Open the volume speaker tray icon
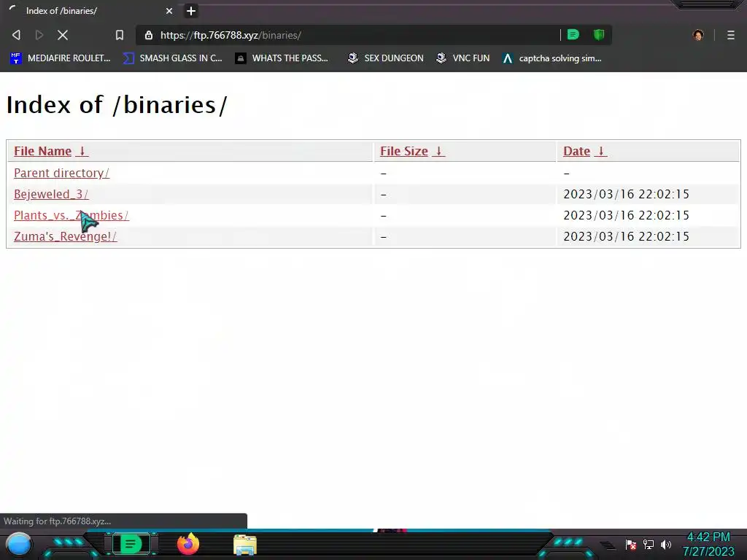This screenshot has width=747, height=560. click(x=666, y=544)
